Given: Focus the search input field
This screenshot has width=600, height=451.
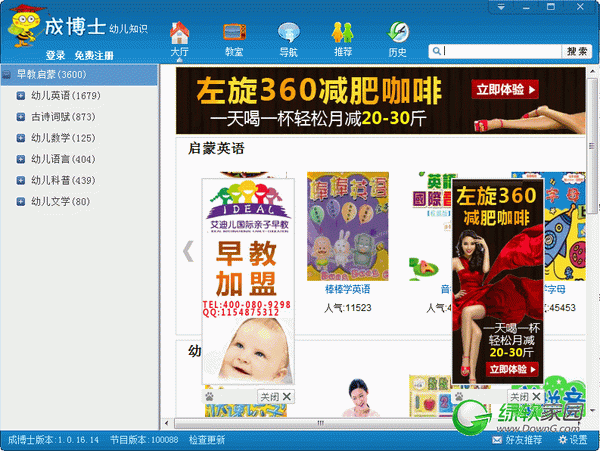Looking at the screenshot, I should 502,51.
